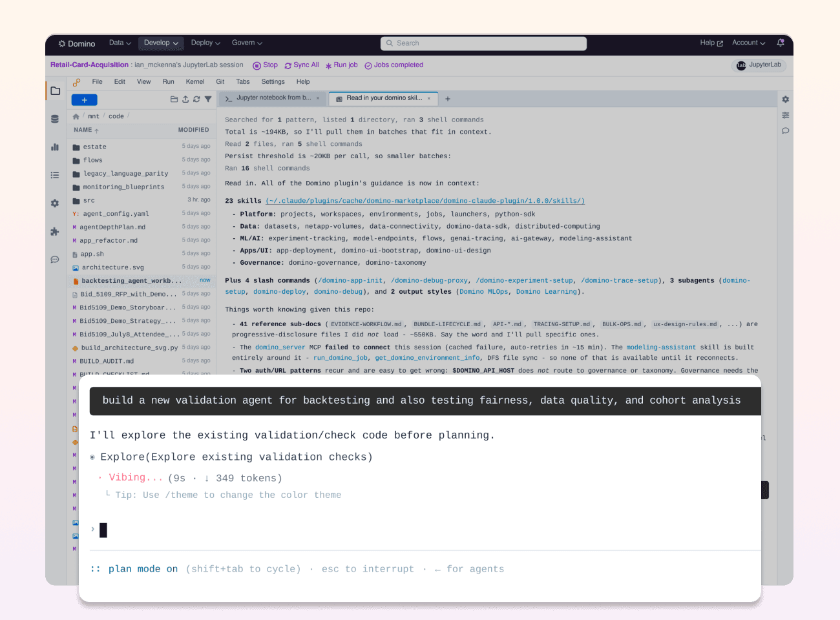Open the flows folder
Image resolution: width=840 pixels, height=620 pixels.
pyautogui.click(x=141, y=160)
